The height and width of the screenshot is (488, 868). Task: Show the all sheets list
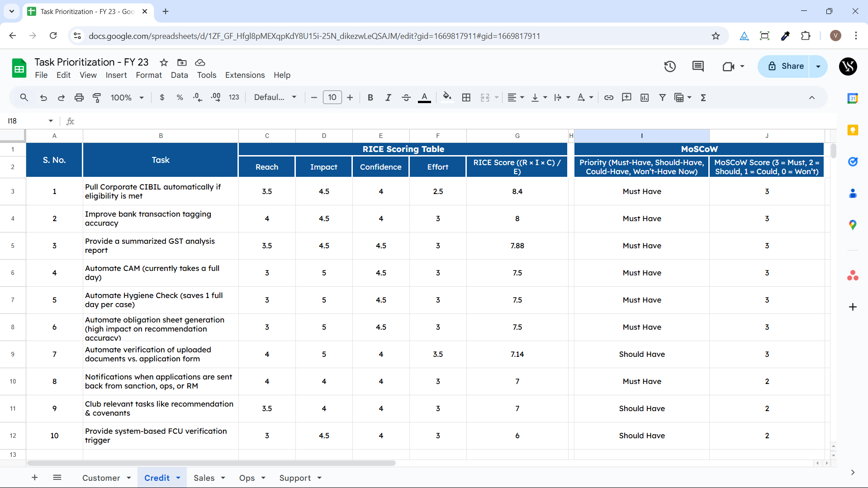tap(57, 478)
